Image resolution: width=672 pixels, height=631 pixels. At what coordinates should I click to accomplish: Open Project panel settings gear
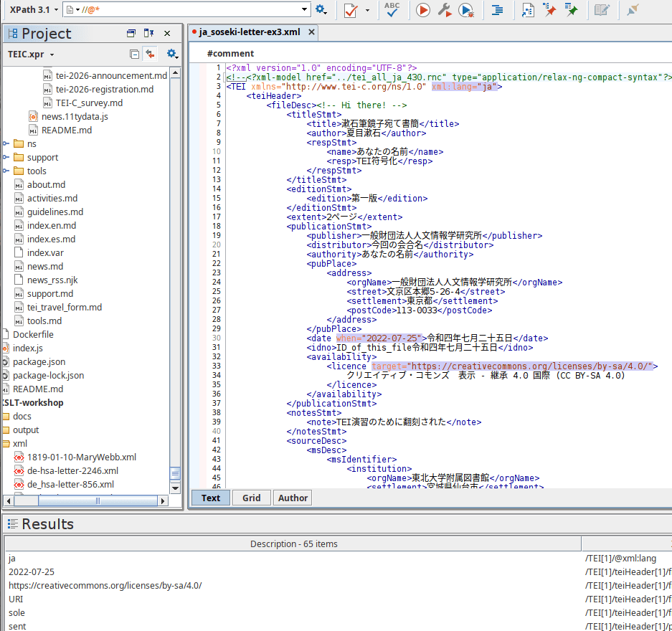(172, 54)
